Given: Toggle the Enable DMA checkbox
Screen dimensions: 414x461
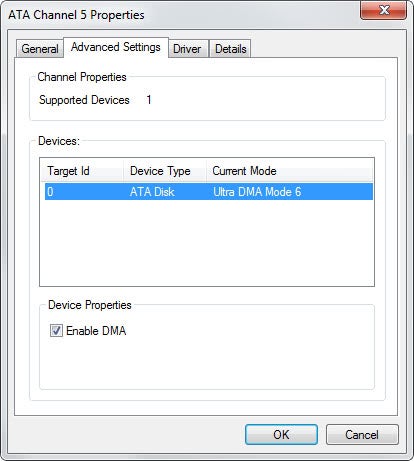Looking at the screenshot, I should [x=56, y=331].
